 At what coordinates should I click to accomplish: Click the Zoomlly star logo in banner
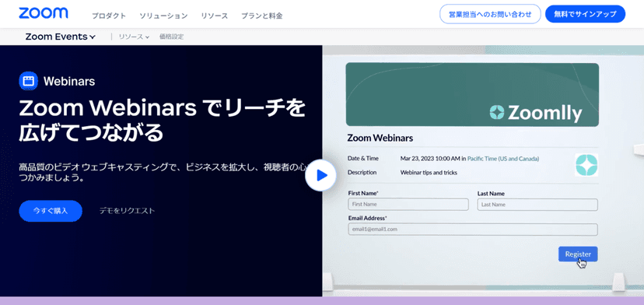[496, 113]
